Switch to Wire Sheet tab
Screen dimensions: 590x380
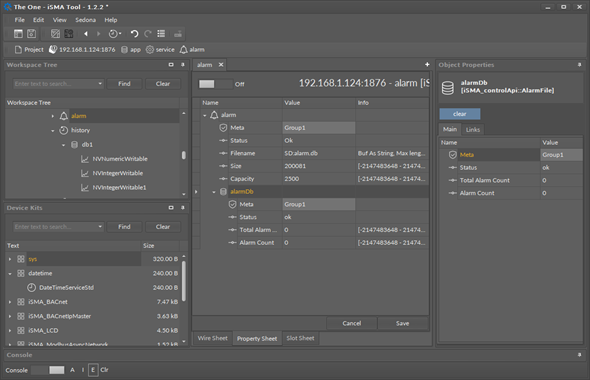coord(213,338)
